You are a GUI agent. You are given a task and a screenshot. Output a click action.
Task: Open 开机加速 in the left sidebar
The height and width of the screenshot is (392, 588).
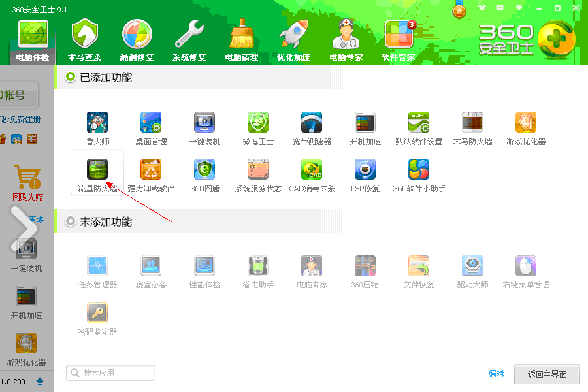click(x=26, y=302)
